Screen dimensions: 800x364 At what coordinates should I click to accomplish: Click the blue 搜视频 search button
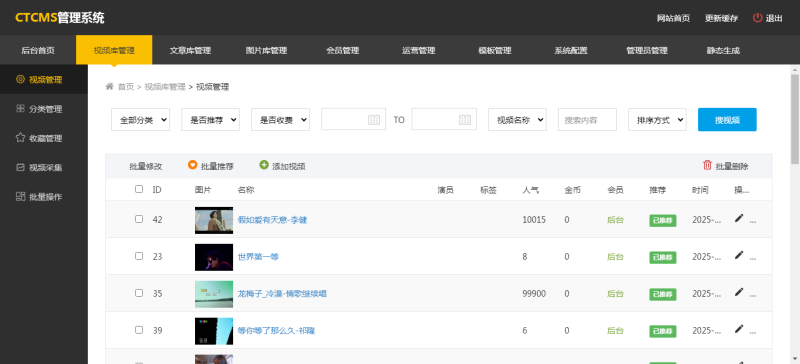click(x=727, y=119)
